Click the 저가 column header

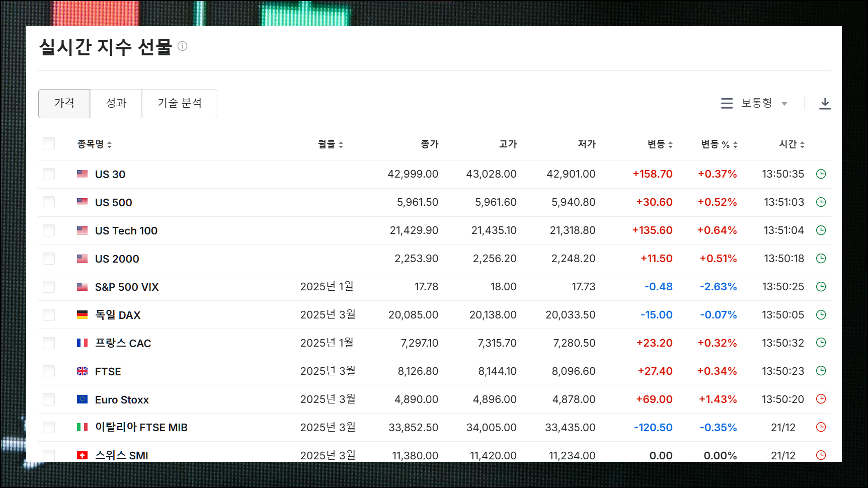point(587,144)
